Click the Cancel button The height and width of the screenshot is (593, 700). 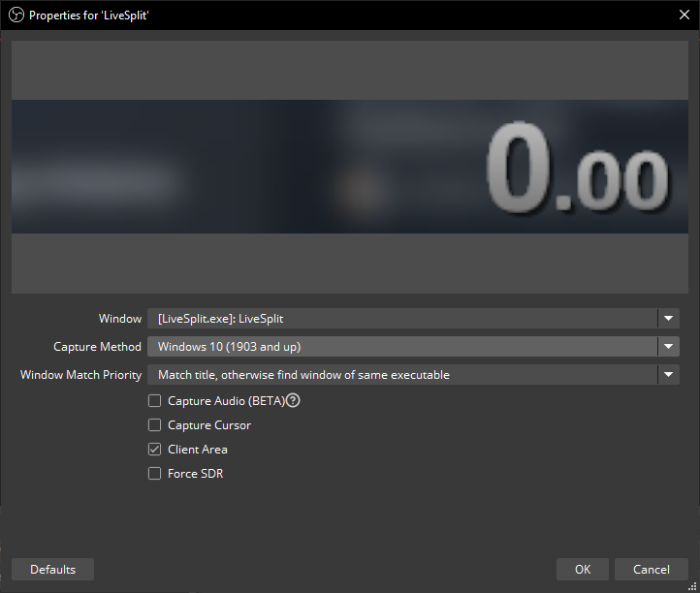point(652,570)
